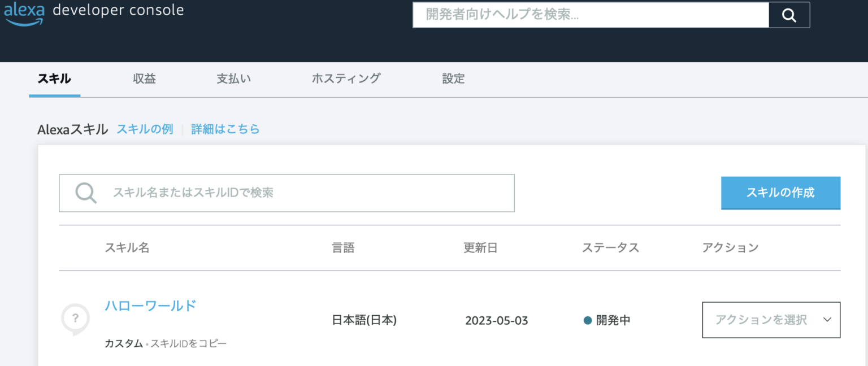The image size is (868, 366).
Task: Open the 詳細はこちら link
Action: [225, 129]
